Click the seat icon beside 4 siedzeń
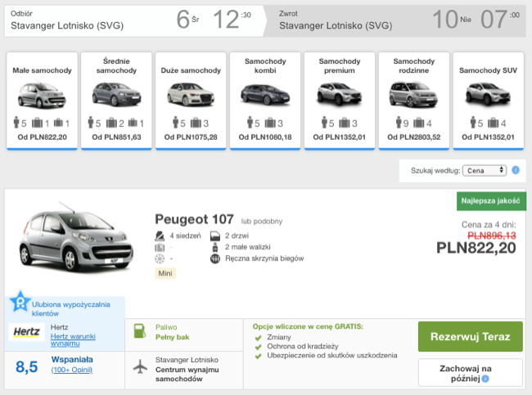This screenshot has width=532, height=395. coord(160,236)
